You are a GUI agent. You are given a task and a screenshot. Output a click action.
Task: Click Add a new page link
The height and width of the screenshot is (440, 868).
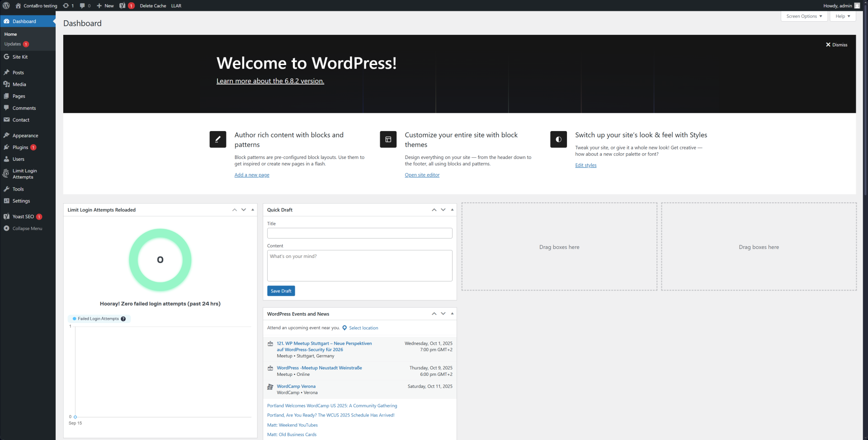[252, 175]
